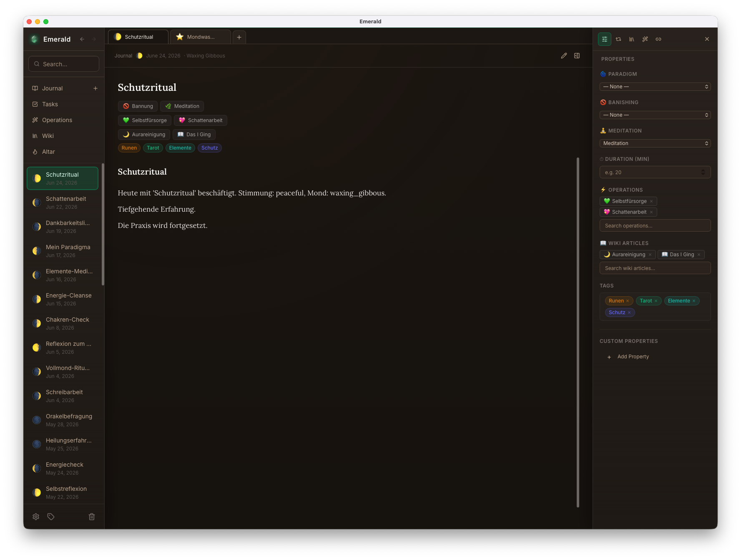Viewport: 741px width, 560px height.
Task: Focus the sidebar Search field
Action: (x=64, y=64)
